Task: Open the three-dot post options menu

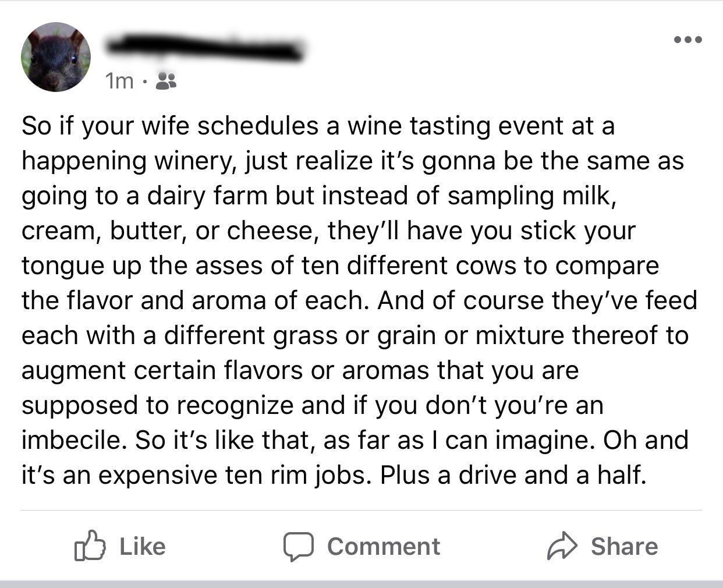Action: coord(687,40)
